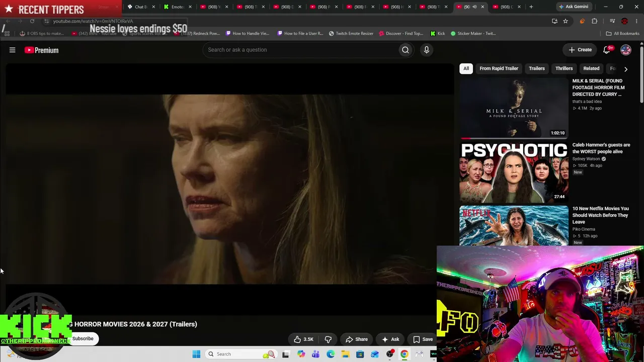
Task: Open the install app icon in address bar
Action: pos(554,21)
